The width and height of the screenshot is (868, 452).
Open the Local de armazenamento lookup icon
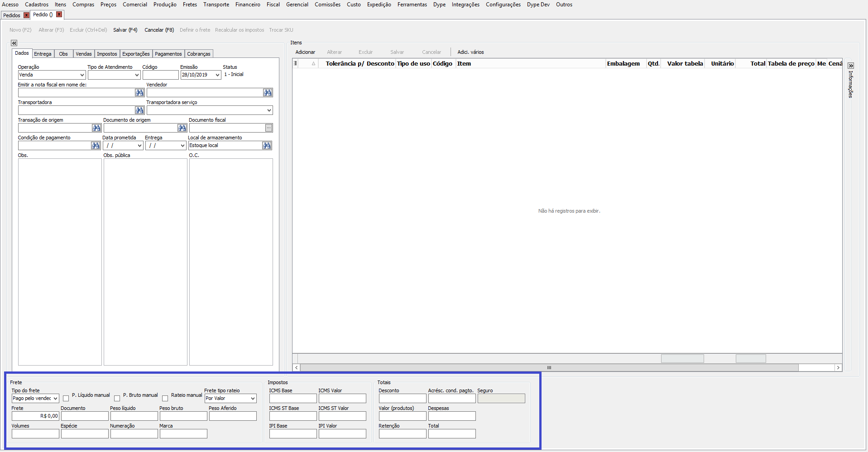point(267,146)
